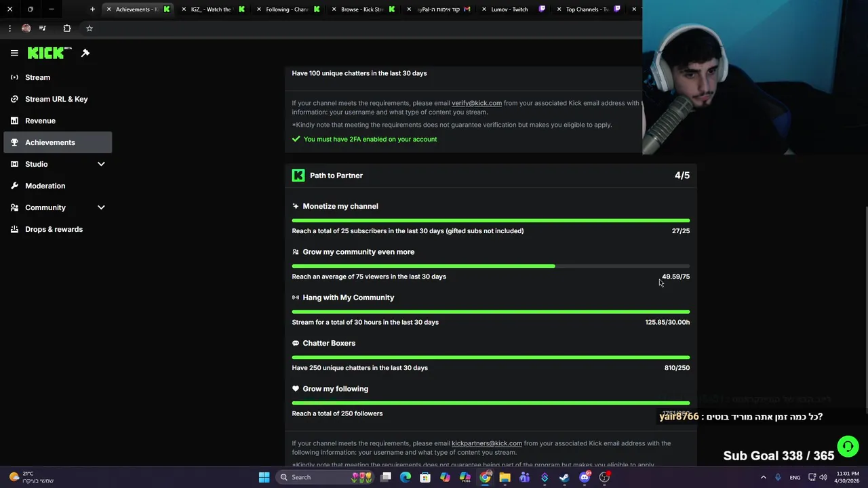
Task: Open Microsoft Edge from the taskbar
Action: click(406, 477)
